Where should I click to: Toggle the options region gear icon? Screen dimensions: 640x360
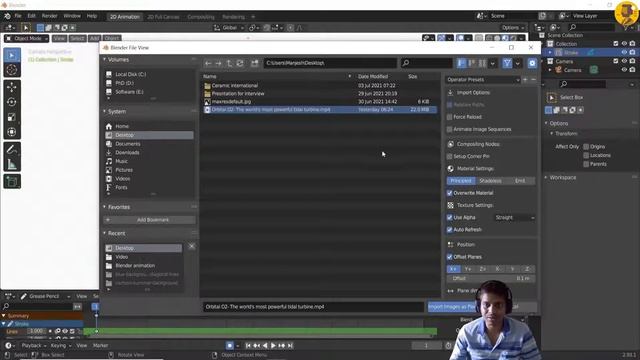pos(532,63)
